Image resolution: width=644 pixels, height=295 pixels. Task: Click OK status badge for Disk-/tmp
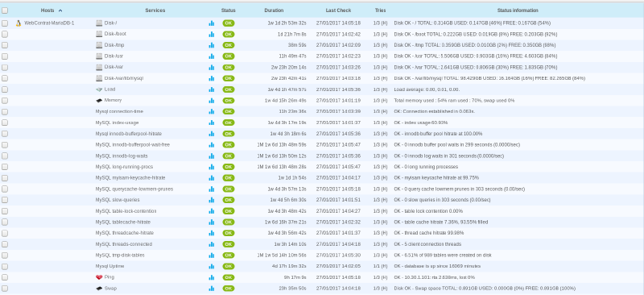click(x=229, y=45)
